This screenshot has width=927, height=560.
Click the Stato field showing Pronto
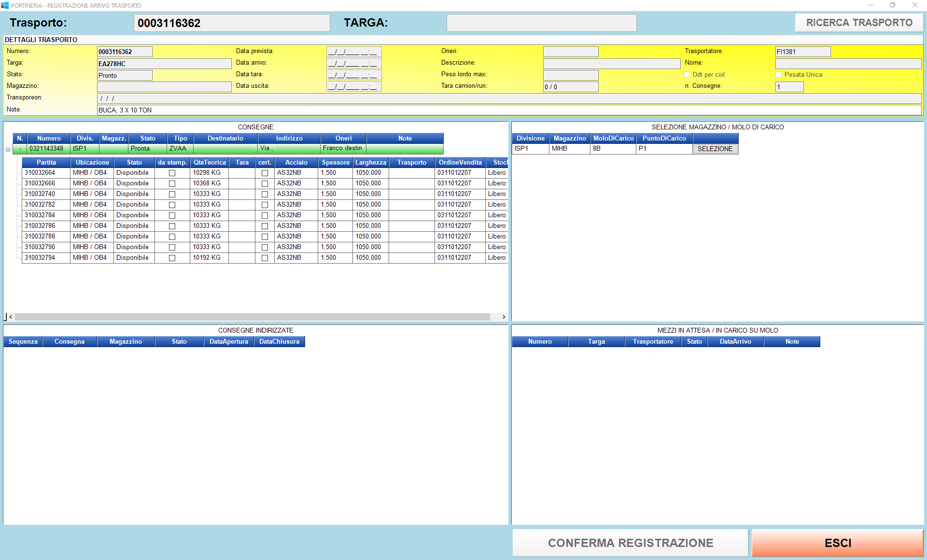[125, 75]
